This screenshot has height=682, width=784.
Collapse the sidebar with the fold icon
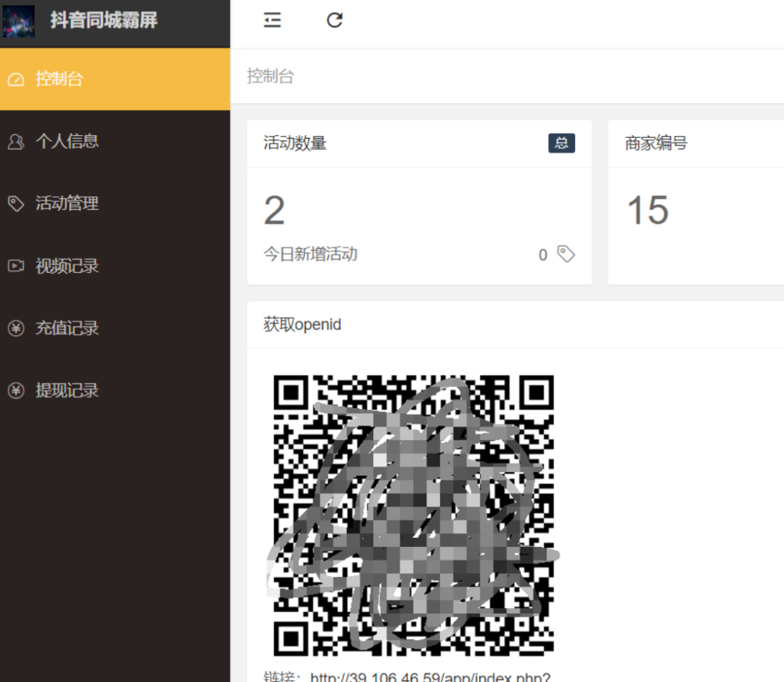pos(272,20)
